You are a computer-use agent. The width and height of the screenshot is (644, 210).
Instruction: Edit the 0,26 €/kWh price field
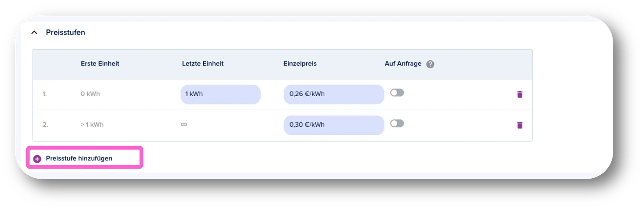tap(334, 94)
